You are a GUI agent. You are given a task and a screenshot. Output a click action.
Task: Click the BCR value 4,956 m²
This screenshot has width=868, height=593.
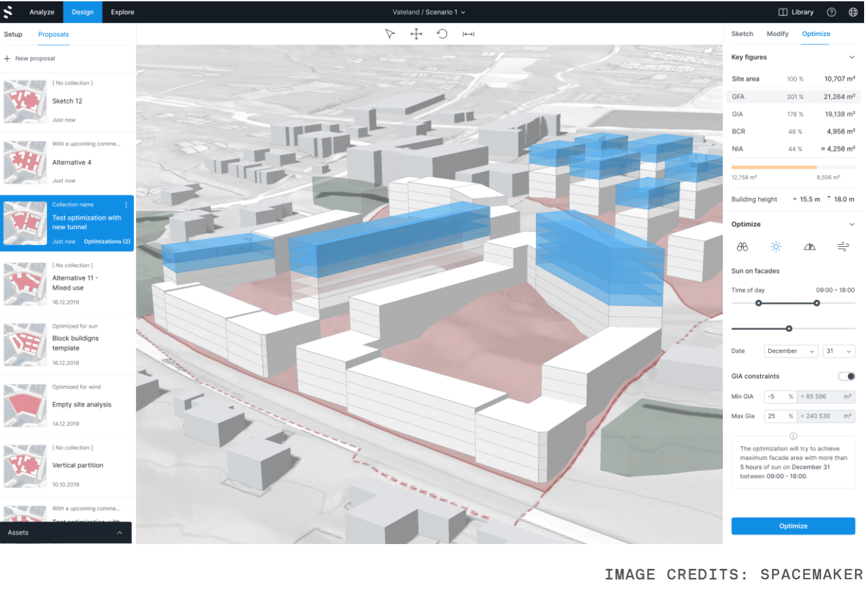pyautogui.click(x=841, y=131)
